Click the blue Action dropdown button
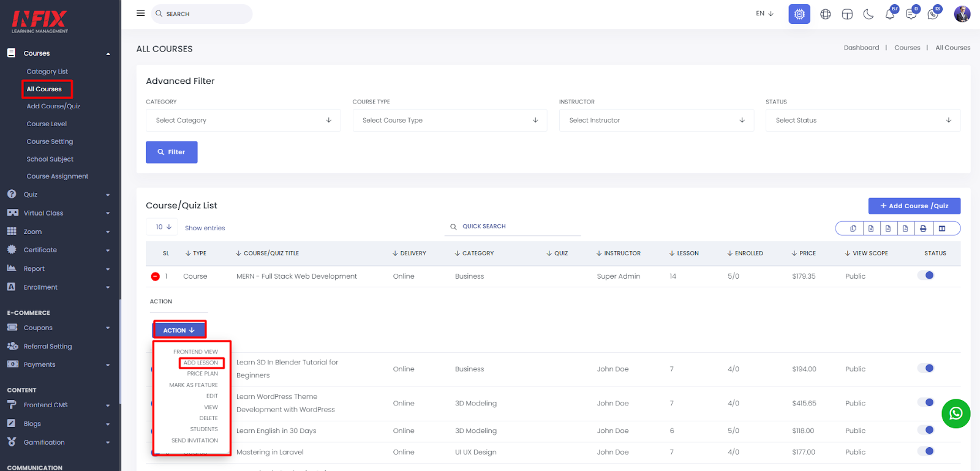Image resolution: width=980 pixels, height=471 pixels. (x=179, y=330)
